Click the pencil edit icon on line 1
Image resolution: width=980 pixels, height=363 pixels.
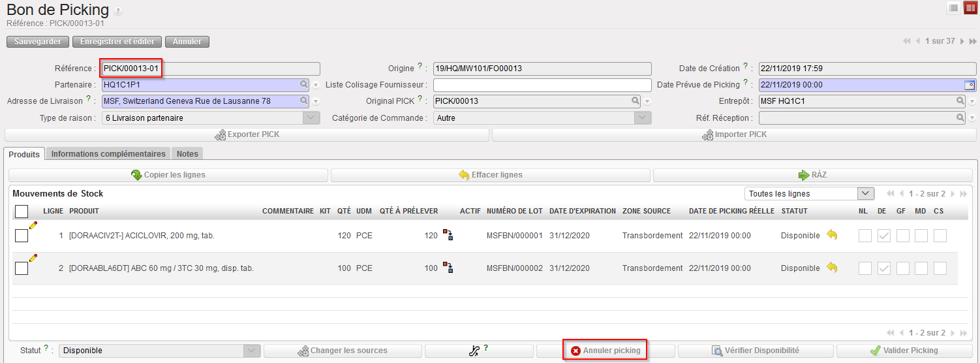(33, 225)
